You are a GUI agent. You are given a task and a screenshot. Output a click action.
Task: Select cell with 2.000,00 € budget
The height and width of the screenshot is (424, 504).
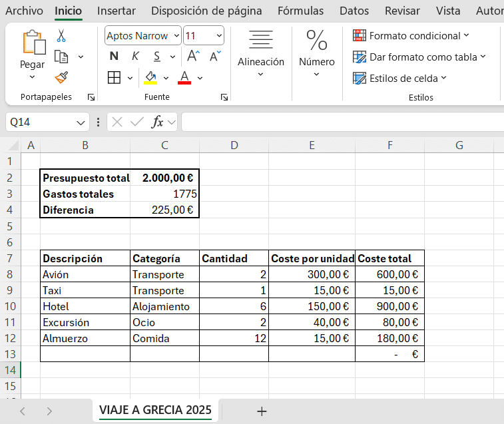(x=164, y=178)
